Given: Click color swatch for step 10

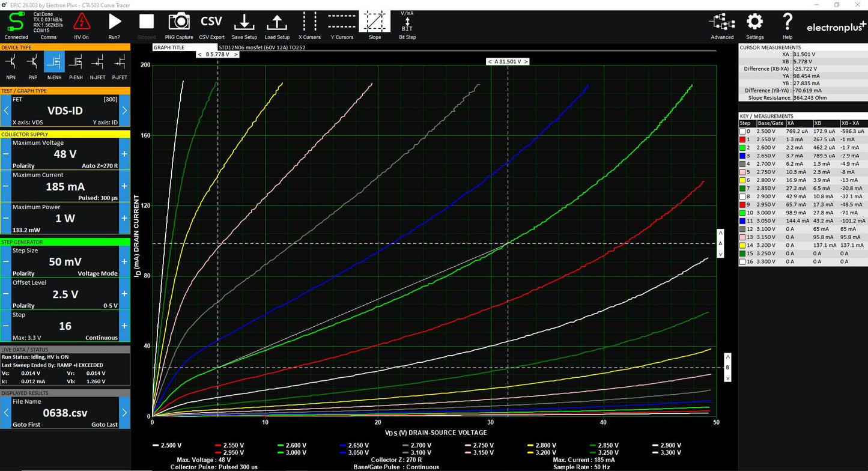Looking at the screenshot, I should pos(743,213).
